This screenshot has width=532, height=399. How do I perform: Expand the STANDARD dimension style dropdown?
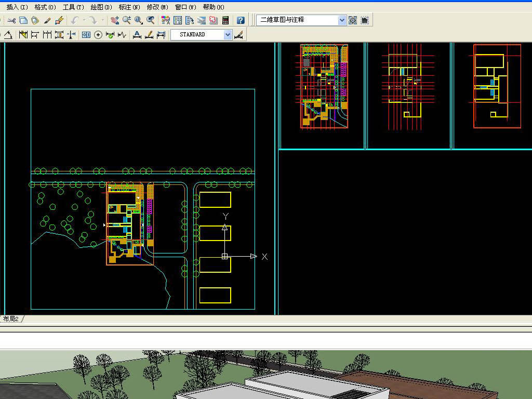coord(228,35)
